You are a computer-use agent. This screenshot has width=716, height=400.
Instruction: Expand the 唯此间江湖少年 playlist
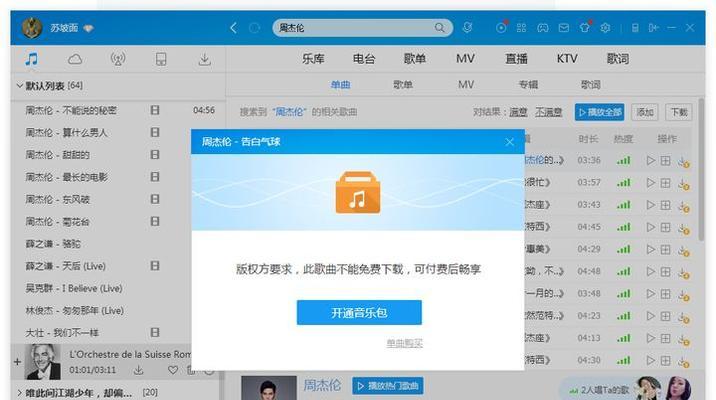(x=20, y=392)
